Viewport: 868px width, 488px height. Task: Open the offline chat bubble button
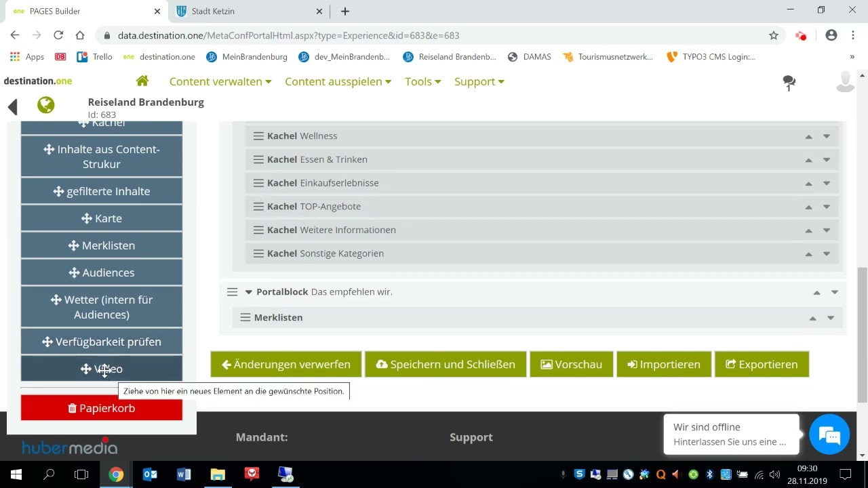[x=829, y=434]
